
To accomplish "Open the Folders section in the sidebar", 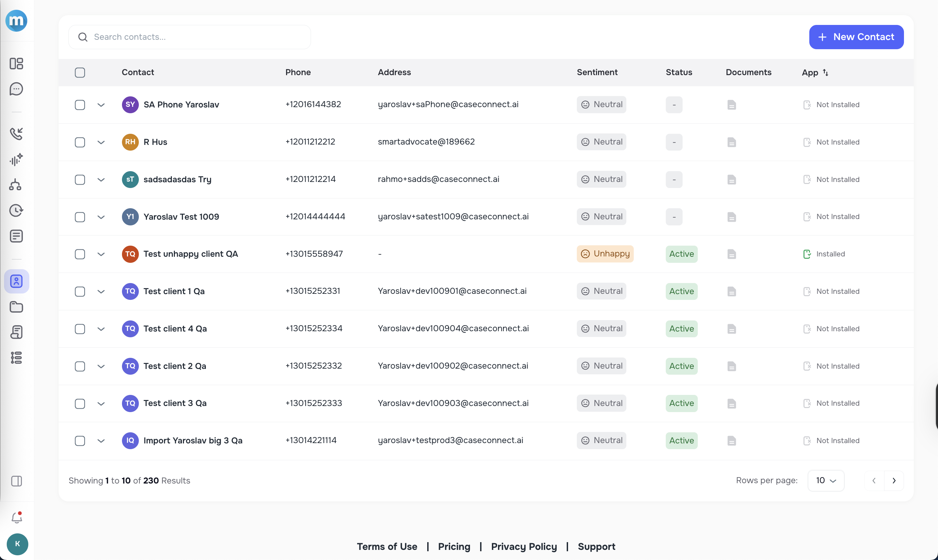I will [17, 307].
